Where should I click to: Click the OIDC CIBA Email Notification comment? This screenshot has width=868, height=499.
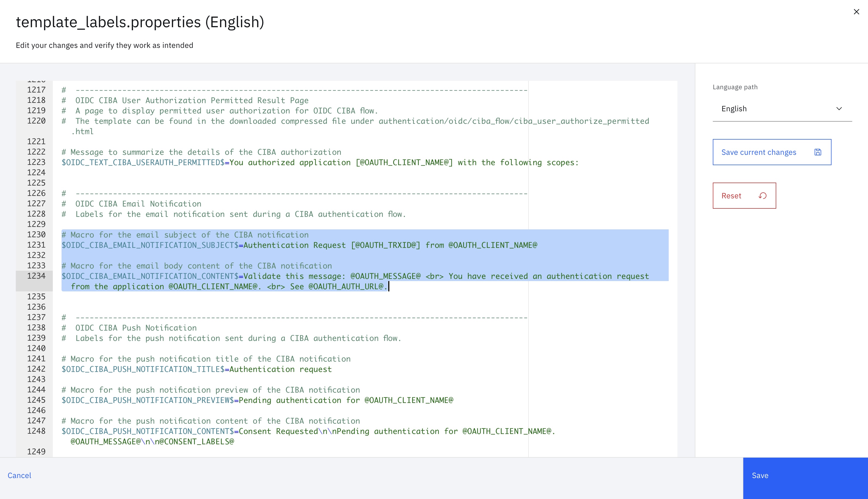click(131, 204)
